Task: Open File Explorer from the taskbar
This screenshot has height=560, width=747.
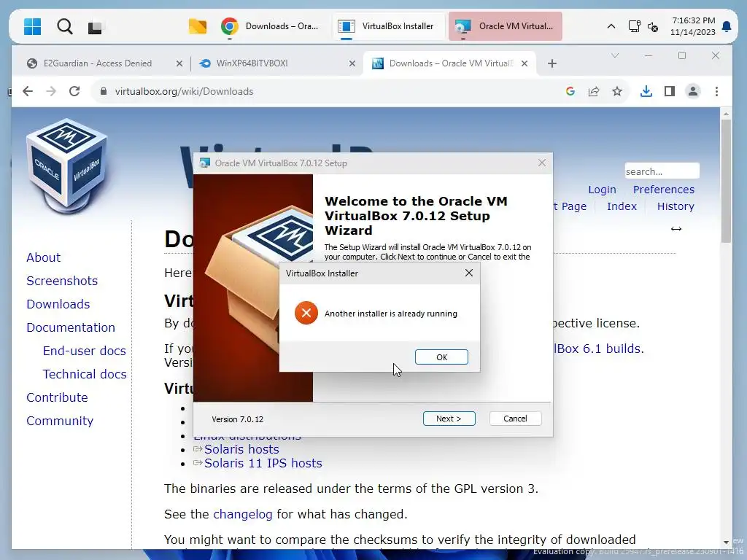Action: click(197, 26)
